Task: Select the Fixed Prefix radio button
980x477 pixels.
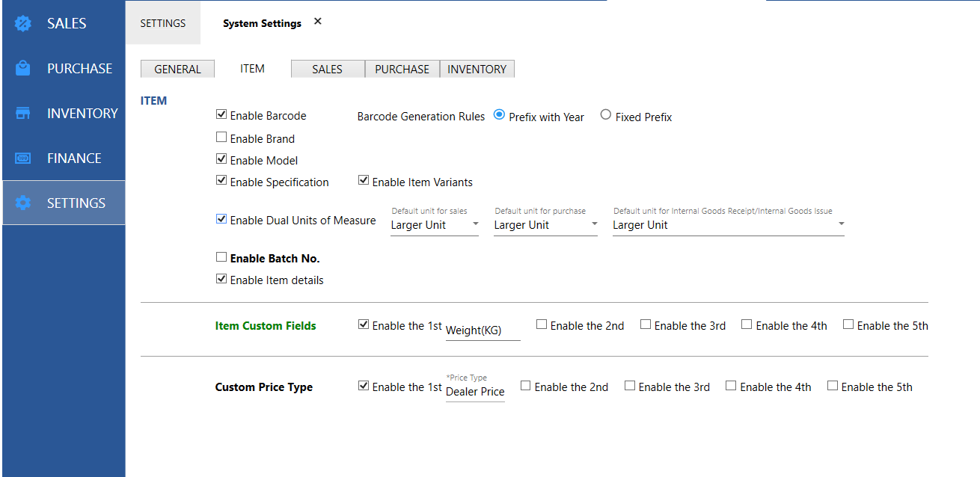Action: coord(606,115)
